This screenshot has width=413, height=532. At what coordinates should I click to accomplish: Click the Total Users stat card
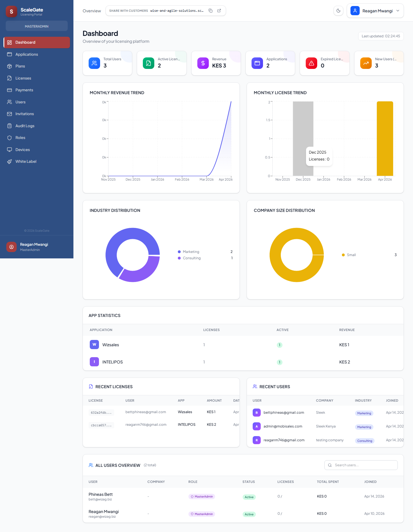click(x=107, y=63)
